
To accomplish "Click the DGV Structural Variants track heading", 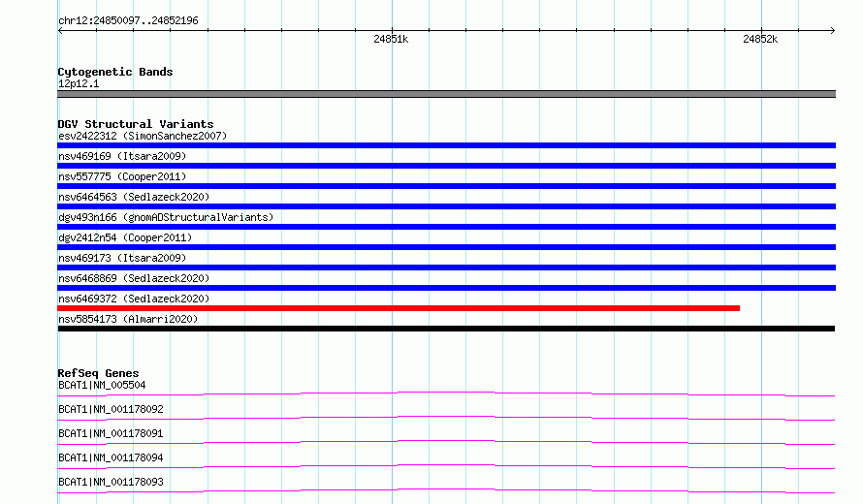I will pyautogui.click(x=136, y=124).
